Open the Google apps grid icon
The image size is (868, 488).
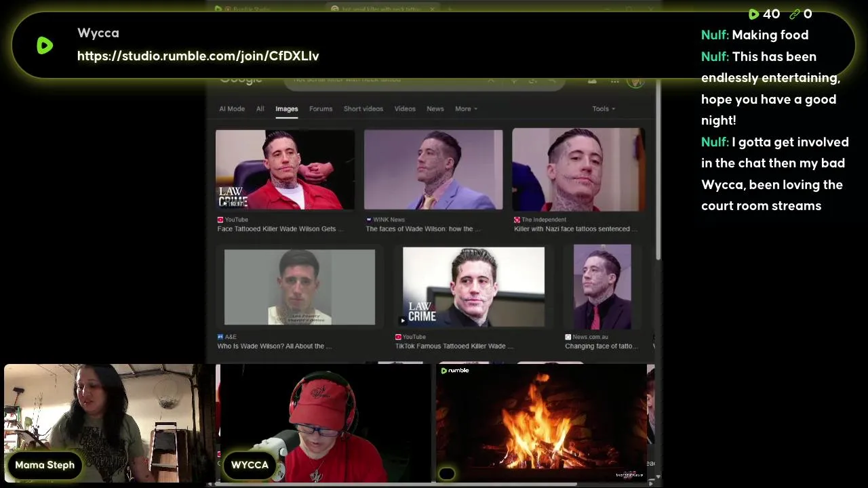[614, 81]
